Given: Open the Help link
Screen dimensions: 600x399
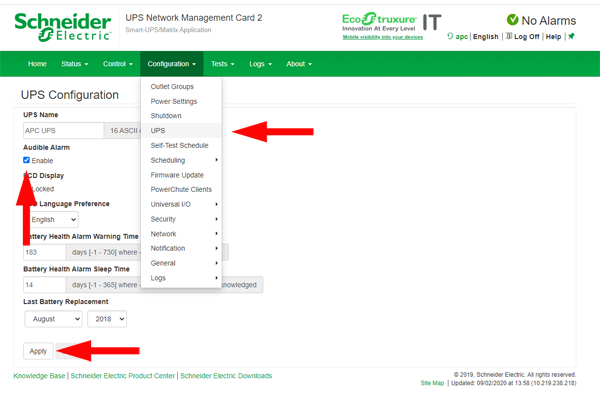Looking at the screenshot, I should point(553,36).
